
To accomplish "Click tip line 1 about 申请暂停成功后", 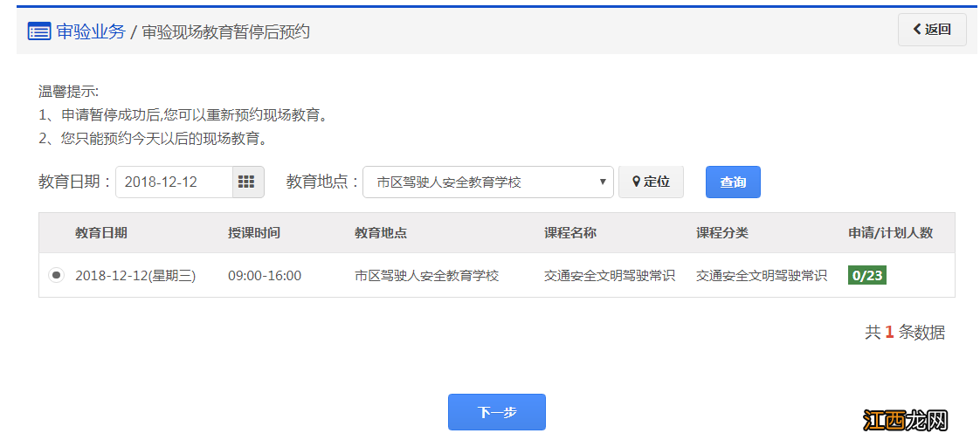I will [183, 115].
